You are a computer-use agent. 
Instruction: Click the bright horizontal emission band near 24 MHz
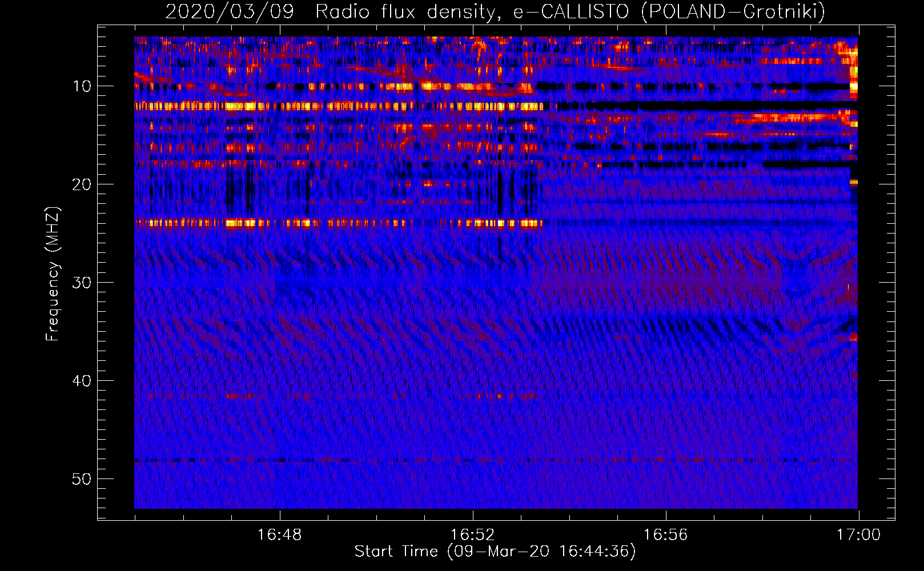click(339, 223)
